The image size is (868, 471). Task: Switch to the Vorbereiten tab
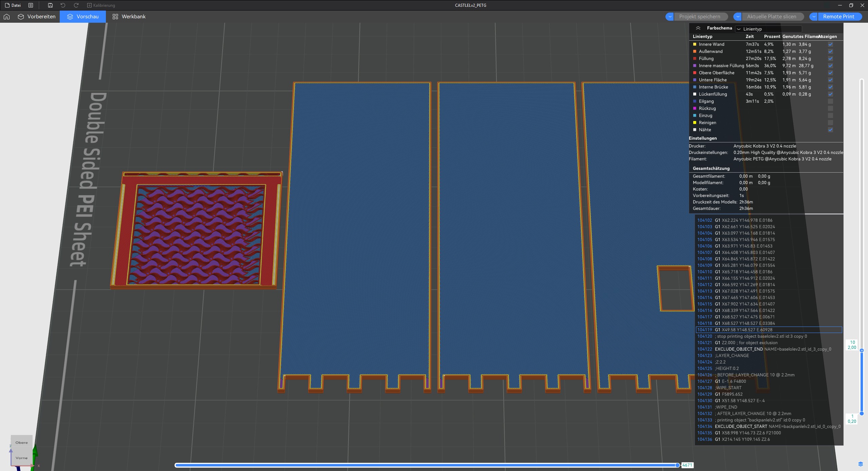[x=37, y=17]
